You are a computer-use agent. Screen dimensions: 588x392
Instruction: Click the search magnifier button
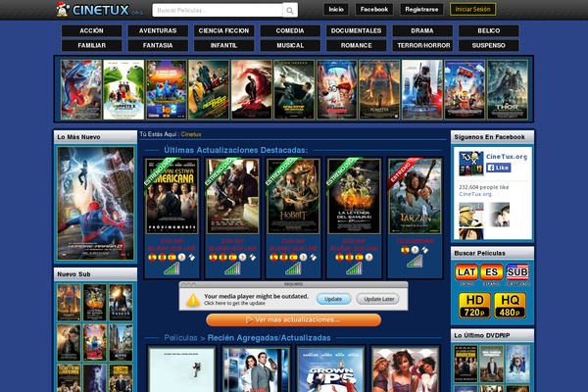pos(290,11)
